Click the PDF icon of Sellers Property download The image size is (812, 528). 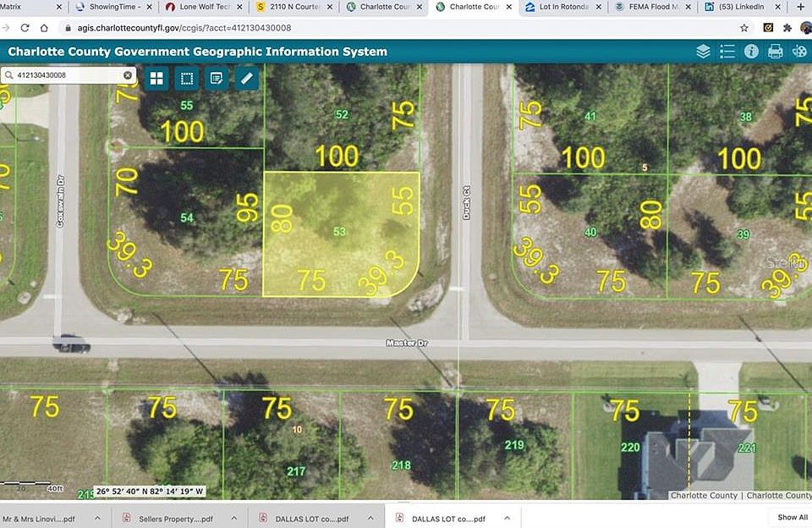[x=126, y=518]
